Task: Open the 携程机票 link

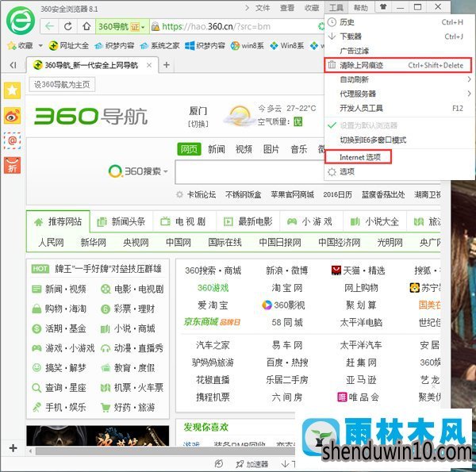Action: [x=213, y=397]
